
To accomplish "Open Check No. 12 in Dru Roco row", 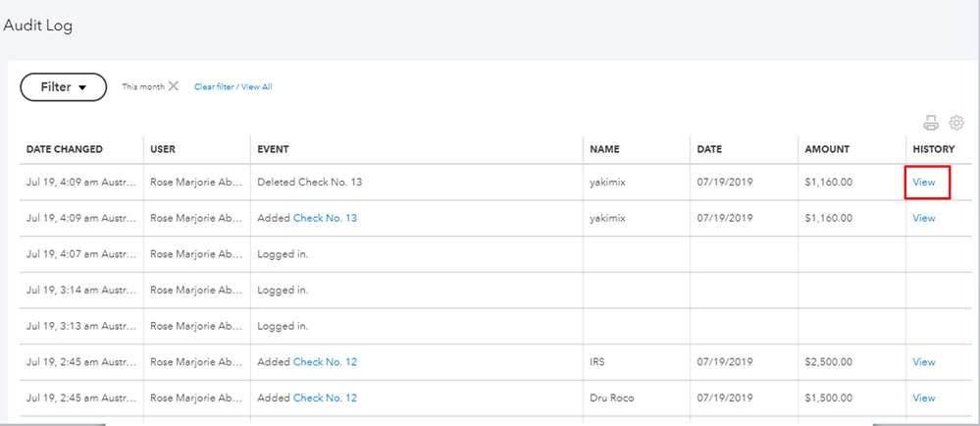I will coord(325,398).
